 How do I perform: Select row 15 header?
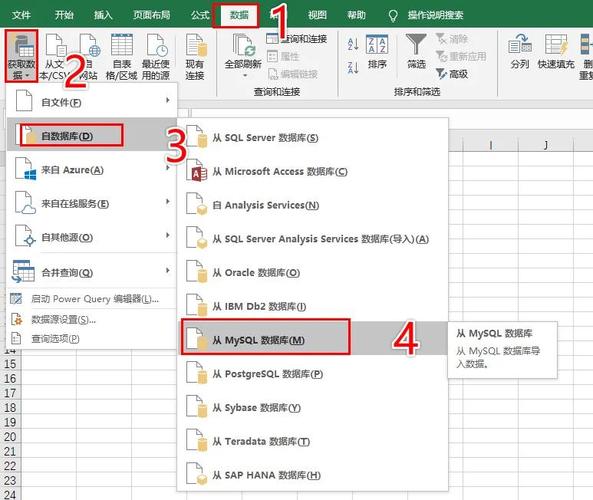(10, 364)
